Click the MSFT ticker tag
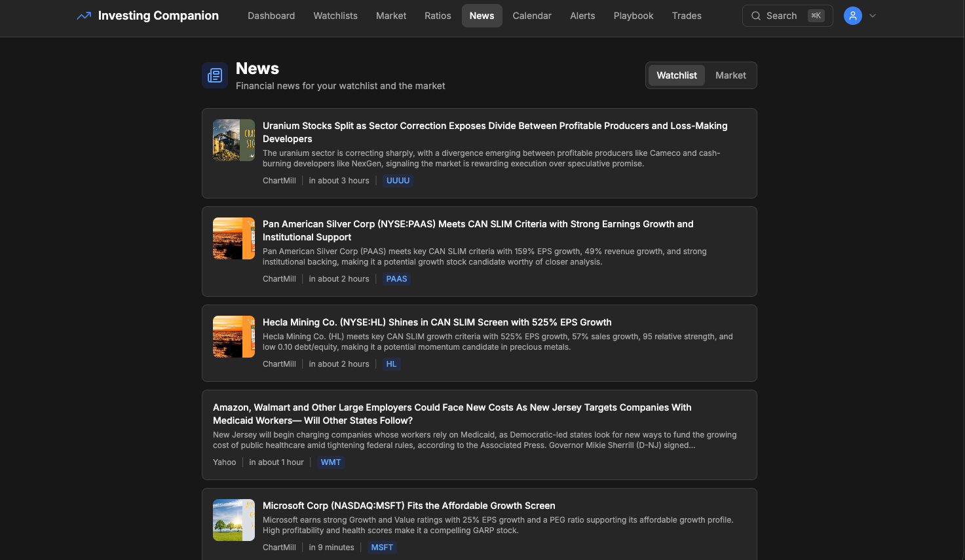This screenshot has height=560, width=965. [x=382, y=548]
